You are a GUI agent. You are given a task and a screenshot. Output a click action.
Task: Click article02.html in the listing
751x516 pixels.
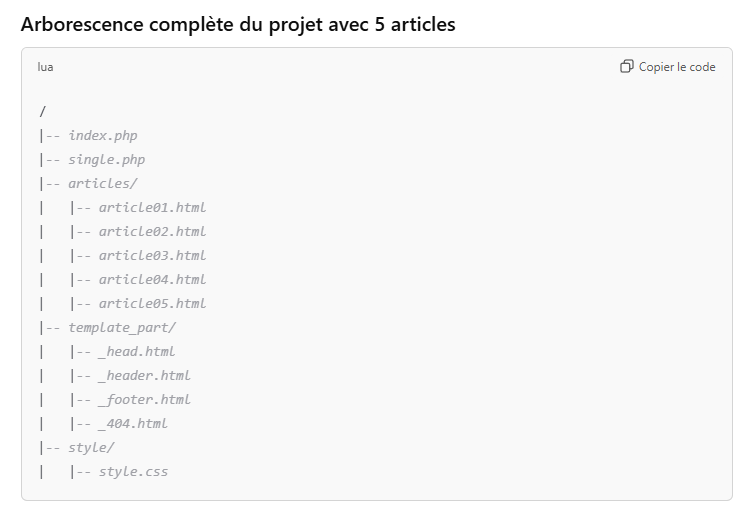[x=152, y=231]
